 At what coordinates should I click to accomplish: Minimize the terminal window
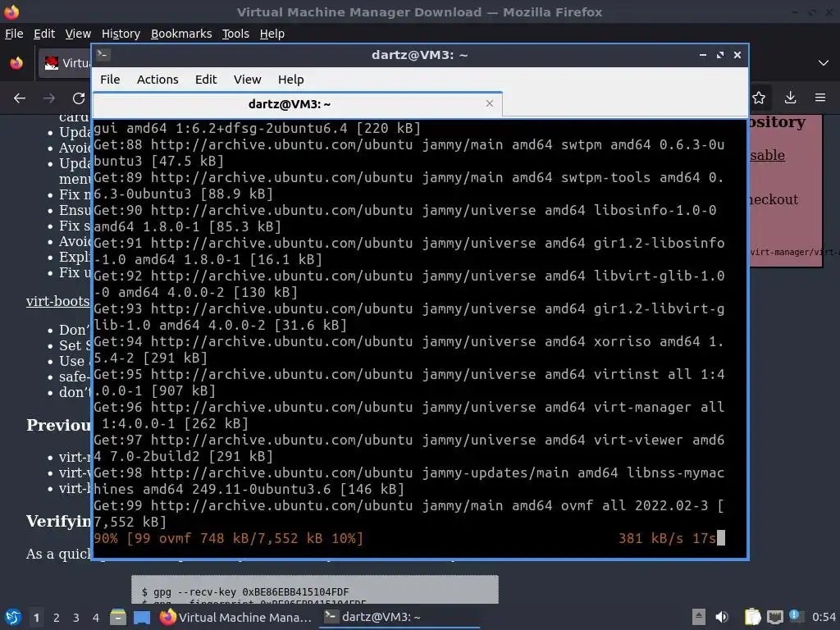703,55
